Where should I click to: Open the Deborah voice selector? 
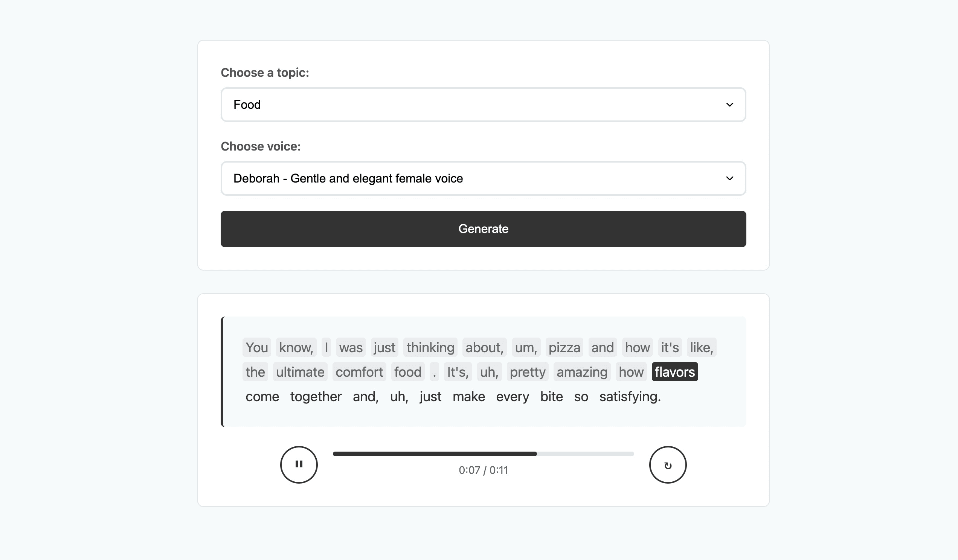click(x=483, y=178)
